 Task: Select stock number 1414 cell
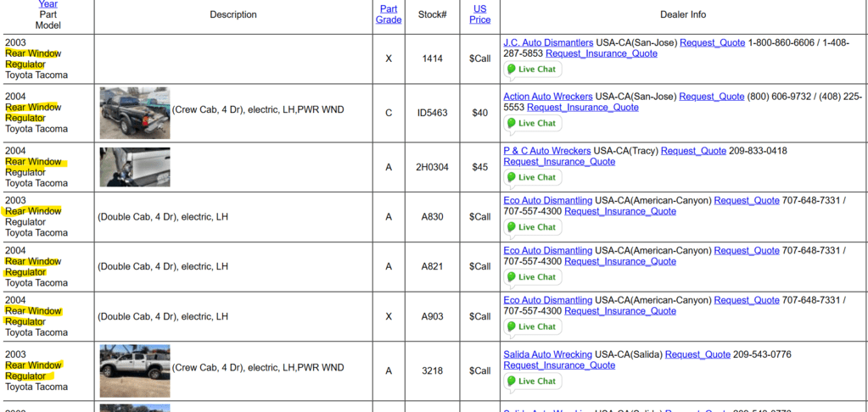pos(433,58)
